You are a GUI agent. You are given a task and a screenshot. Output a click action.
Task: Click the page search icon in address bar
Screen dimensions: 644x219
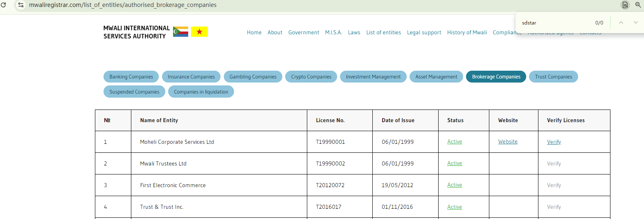(625, 5)
